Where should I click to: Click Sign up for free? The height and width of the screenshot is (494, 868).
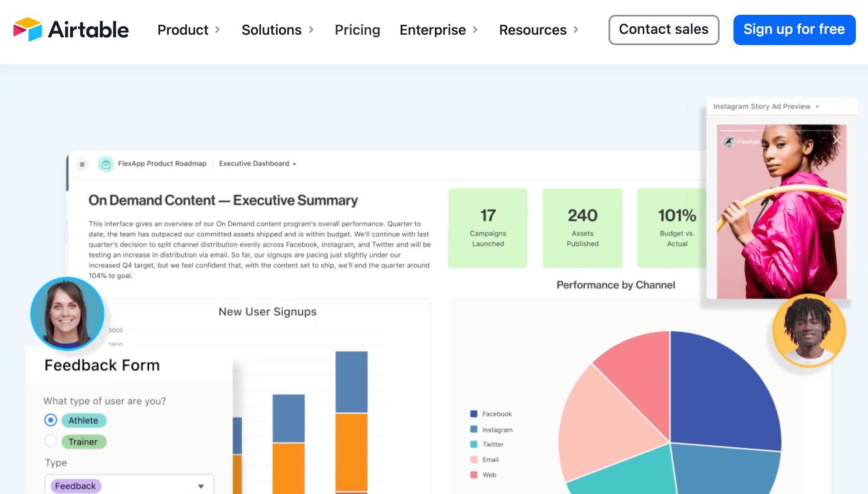(794, 30)
